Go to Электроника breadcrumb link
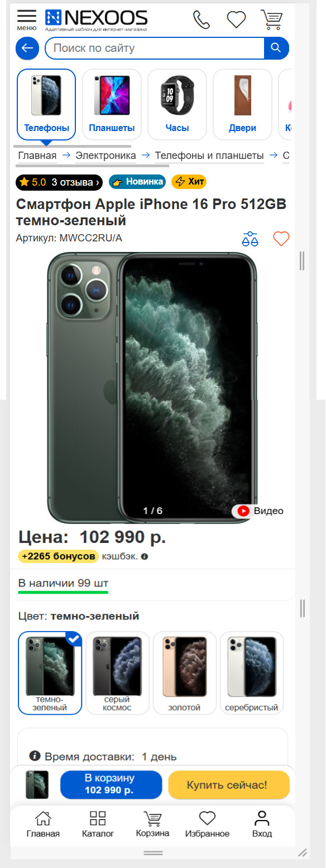The height and width of the screenshot is (868, 326). click(x=106, y=156)
